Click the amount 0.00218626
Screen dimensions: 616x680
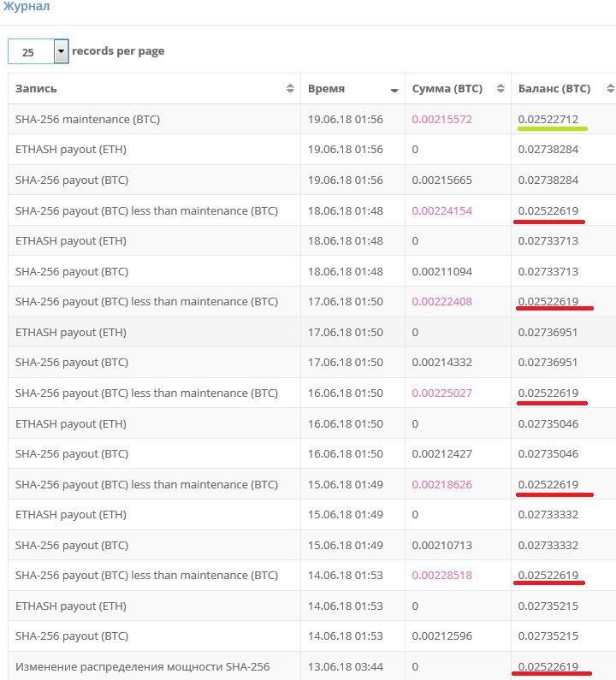pyautogui.click(x=442, y=484)
